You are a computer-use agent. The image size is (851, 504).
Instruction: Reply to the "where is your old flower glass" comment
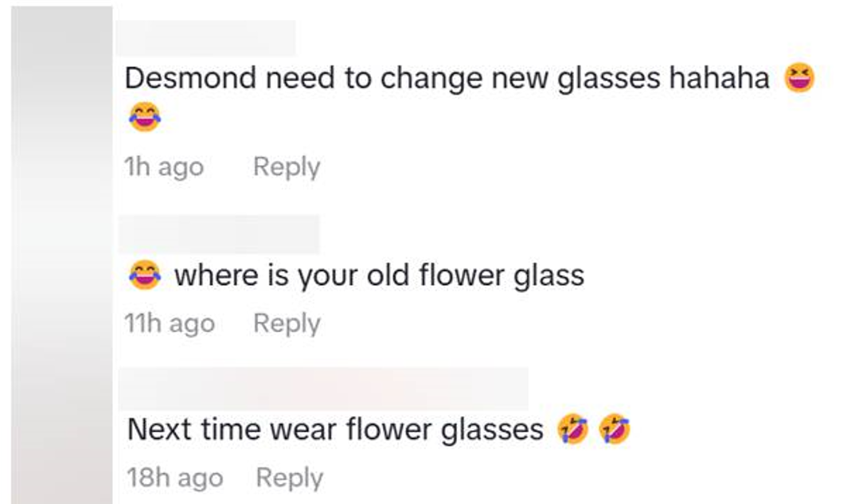pyautogui.click(x=286, y=323)
